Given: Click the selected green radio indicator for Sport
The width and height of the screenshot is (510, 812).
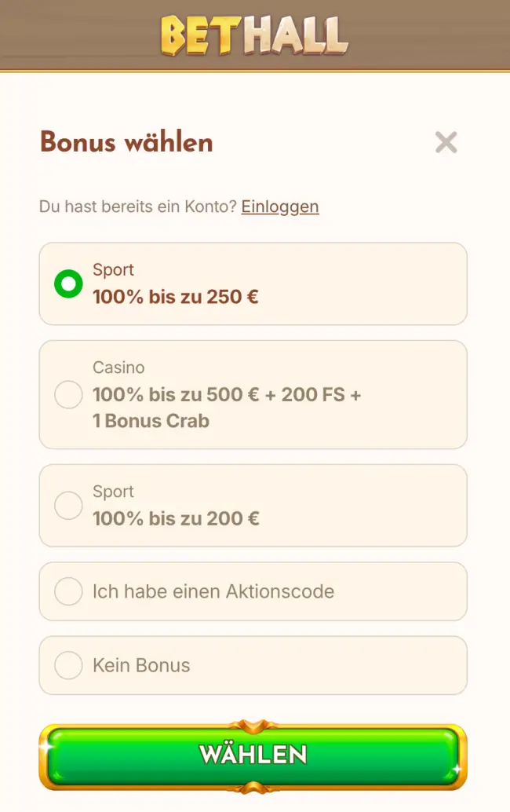Looking at the screenshot, I should point(68,284).
